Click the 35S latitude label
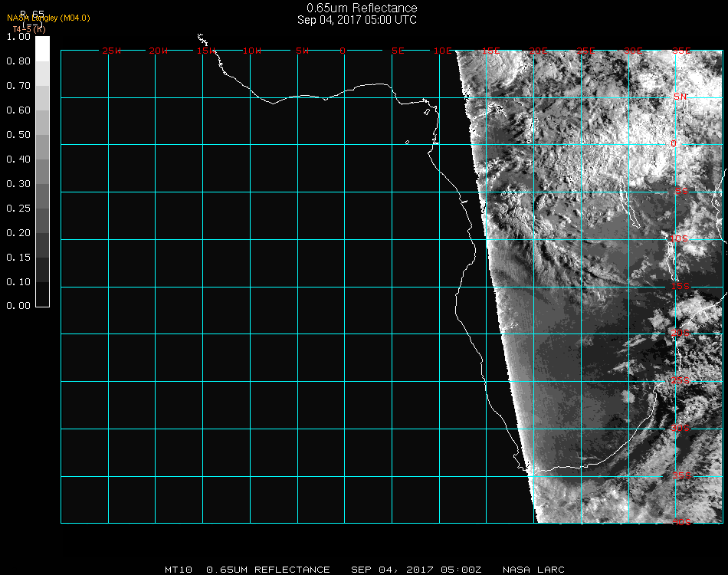 click(681, 475)
